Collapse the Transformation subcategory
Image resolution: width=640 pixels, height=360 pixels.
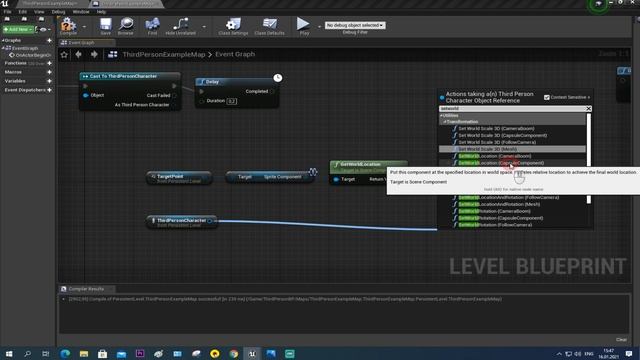pyautogui.click(x=445, y=122)
